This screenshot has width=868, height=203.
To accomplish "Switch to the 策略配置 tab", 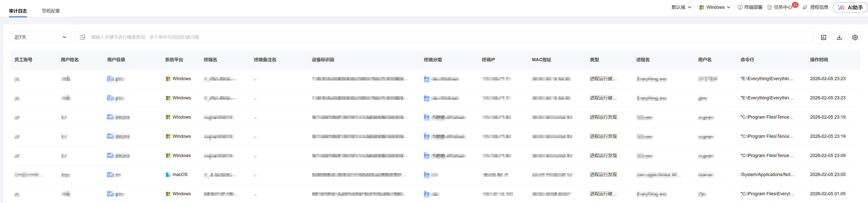I will [x=51, y=11].
